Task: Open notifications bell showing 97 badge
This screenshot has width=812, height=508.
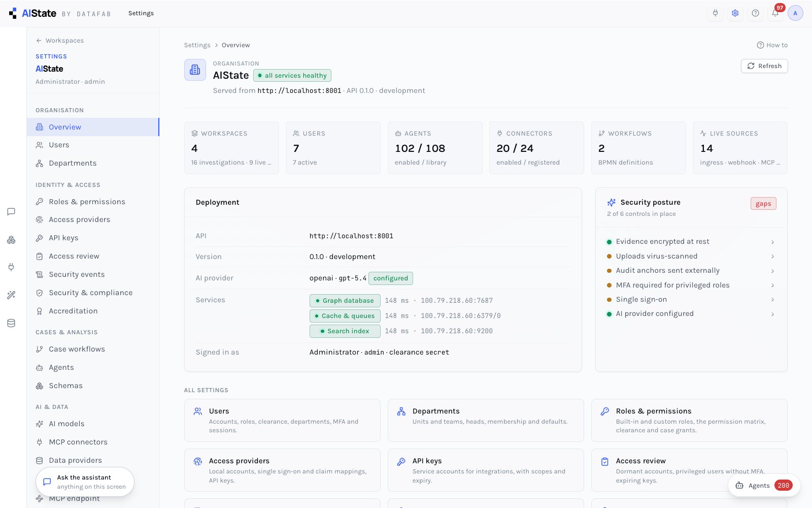Action: pyautogui.click(x=775, y=13)
